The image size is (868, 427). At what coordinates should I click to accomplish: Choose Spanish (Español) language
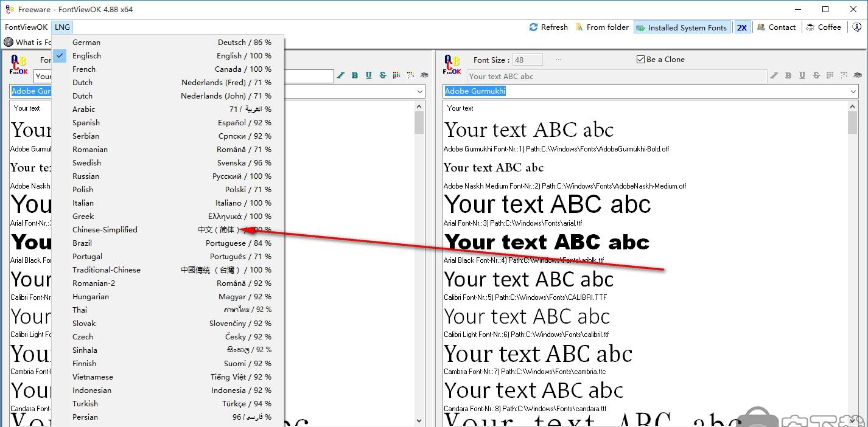click(x=168, y=123)
